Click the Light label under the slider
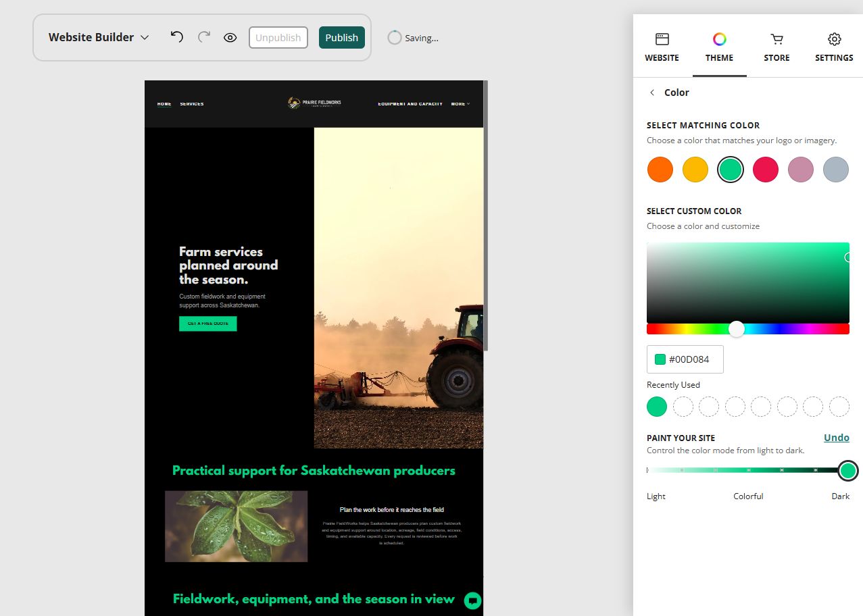 656,496
